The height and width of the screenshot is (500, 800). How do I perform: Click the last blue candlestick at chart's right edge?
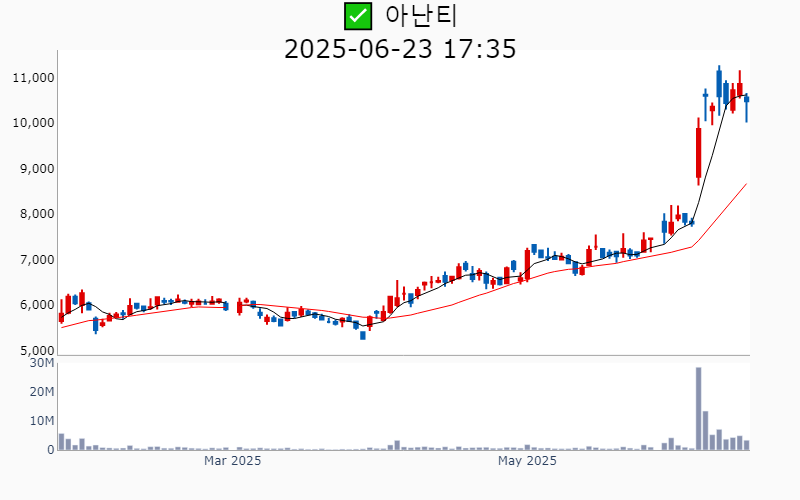[746, 108]
